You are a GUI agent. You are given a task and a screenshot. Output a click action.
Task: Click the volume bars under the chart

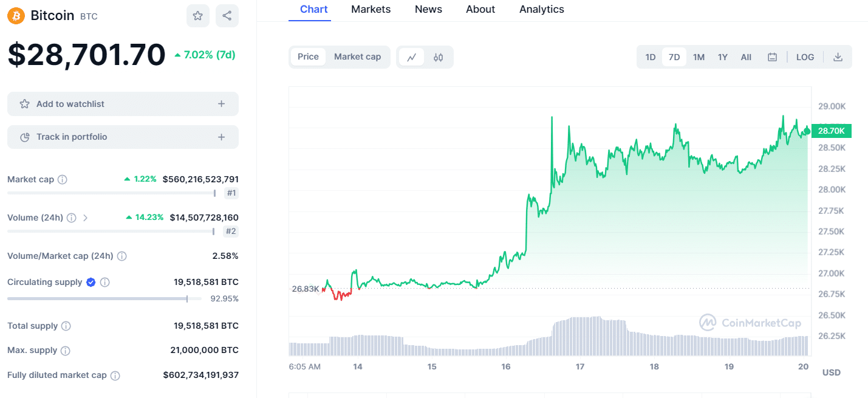click(x=549, y=337)
